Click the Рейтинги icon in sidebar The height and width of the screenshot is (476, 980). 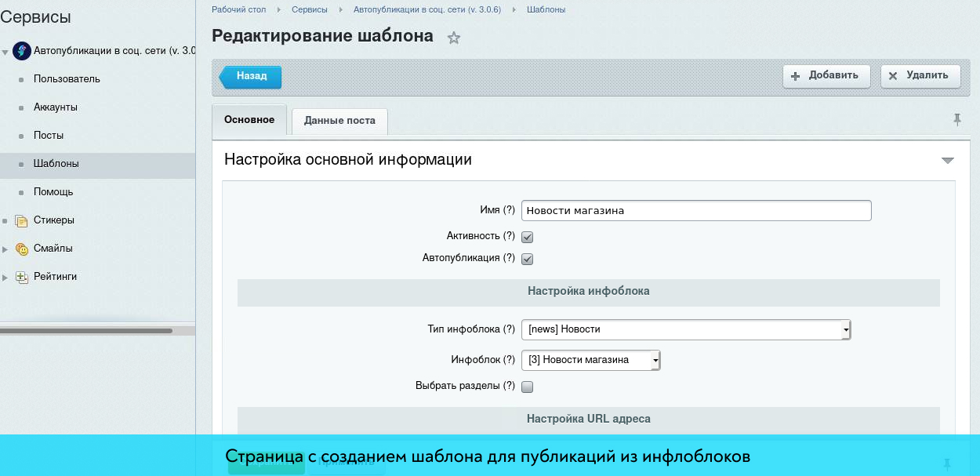[22, 277]
